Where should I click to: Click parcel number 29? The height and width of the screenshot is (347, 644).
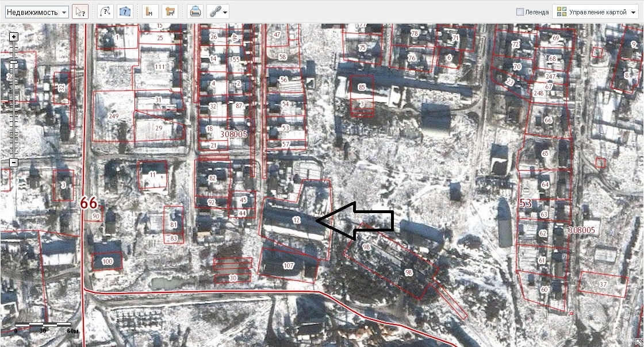coord(159,128)
